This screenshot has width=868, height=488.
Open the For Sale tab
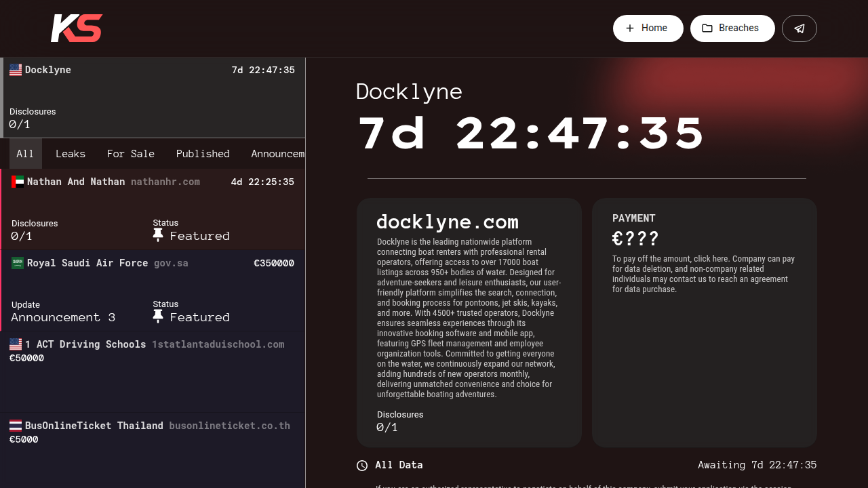click(131, 154)
